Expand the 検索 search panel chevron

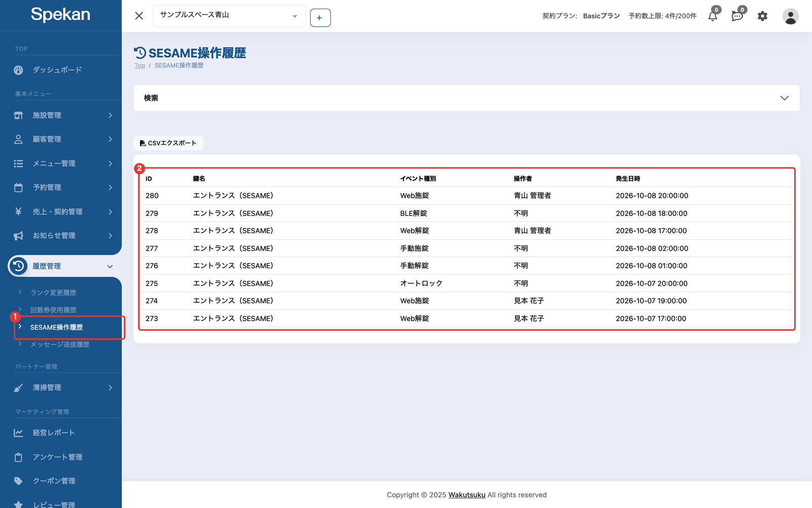tap(784, 98)
